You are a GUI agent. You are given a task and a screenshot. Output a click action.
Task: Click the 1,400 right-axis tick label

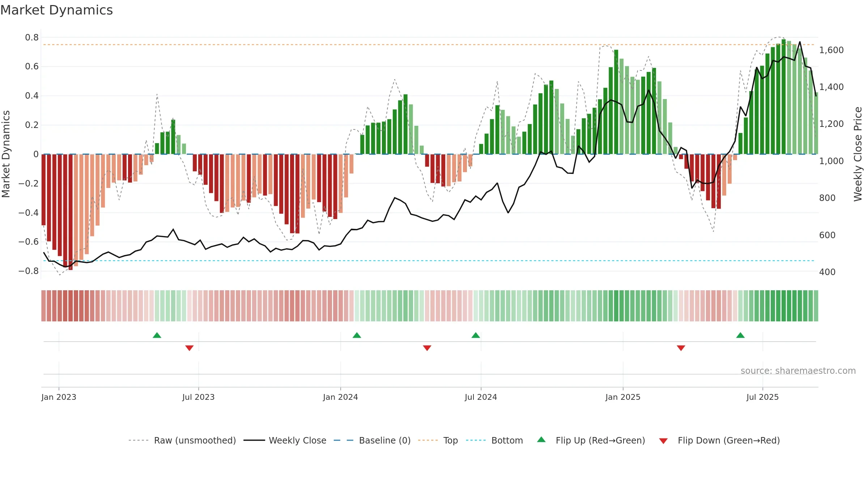pos(831,87)
